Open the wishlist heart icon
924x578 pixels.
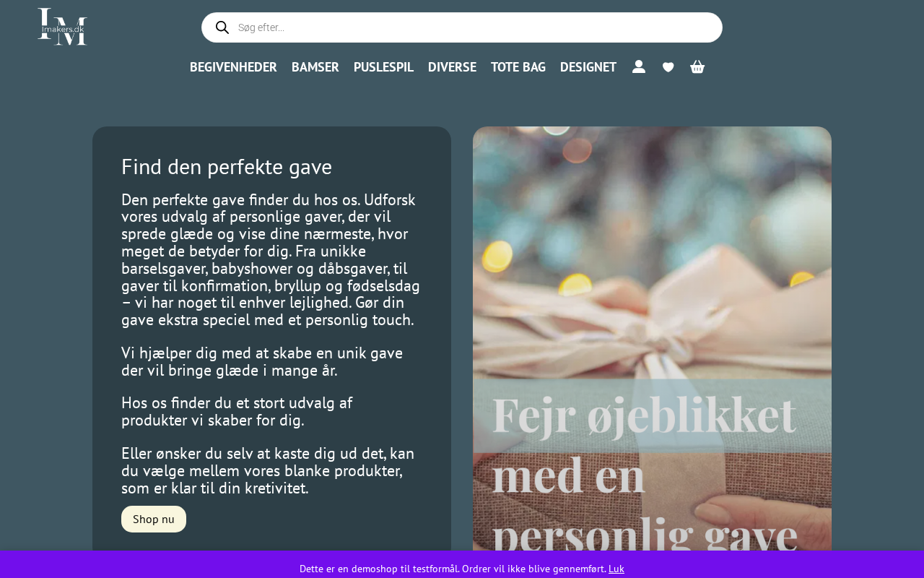pos(668,67)
